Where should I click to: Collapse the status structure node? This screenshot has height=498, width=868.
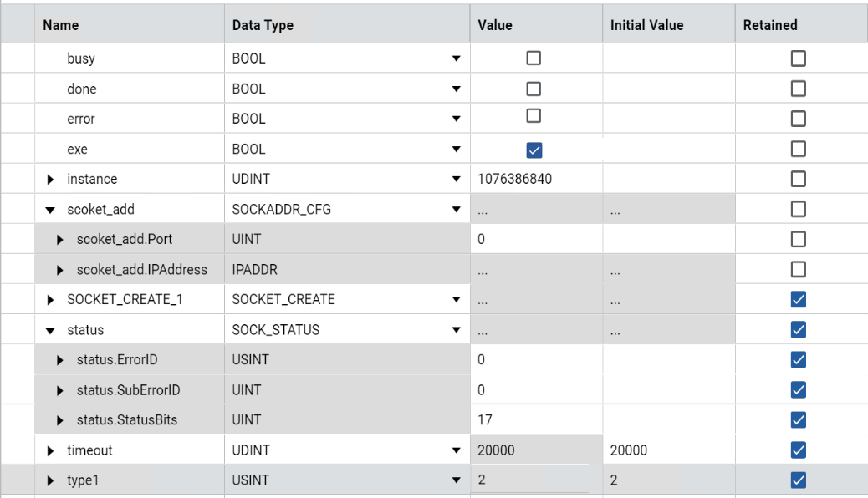[x=49, y=330]
